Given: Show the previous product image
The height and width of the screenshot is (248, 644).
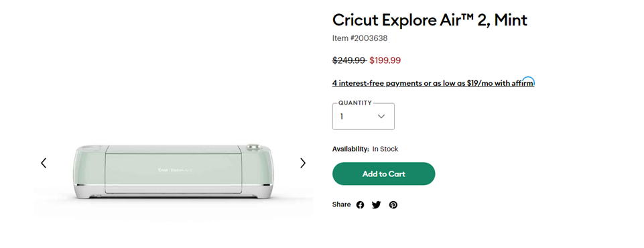Looking at the screenshot, I should tap(44, 163).
